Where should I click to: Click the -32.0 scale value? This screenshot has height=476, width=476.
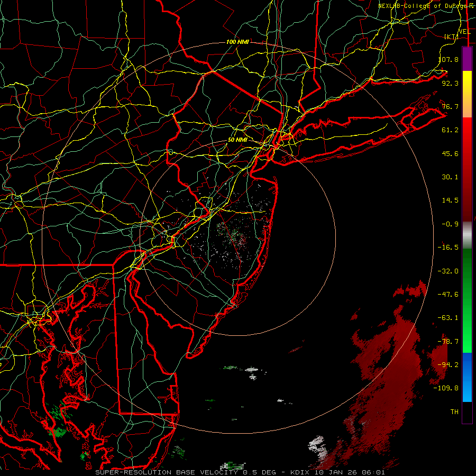coord(448,271)
